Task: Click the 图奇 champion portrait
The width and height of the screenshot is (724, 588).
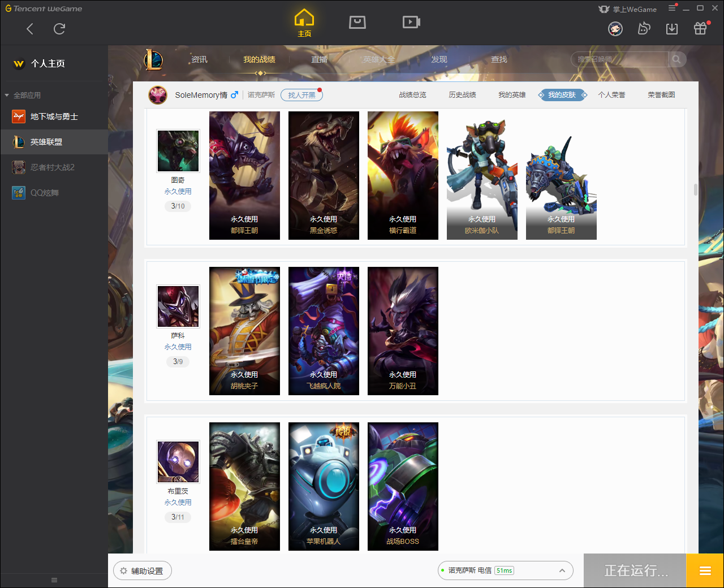Action: coord(178,150)
